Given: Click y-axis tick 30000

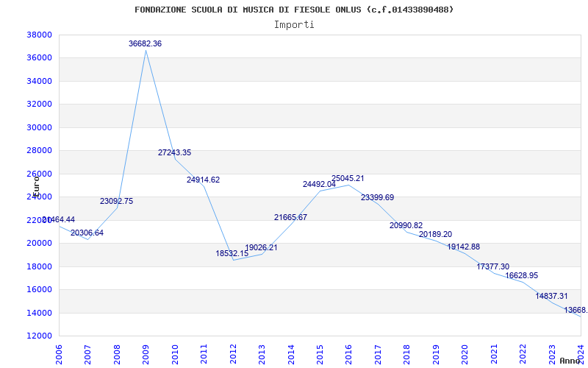Looking at the screenshot, I should 39,127.
